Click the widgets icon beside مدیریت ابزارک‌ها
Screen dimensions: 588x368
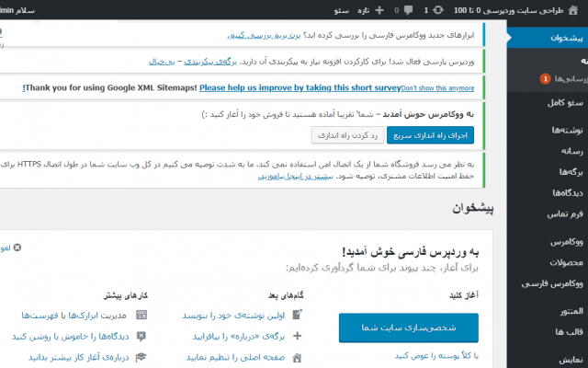pos(141,315)
